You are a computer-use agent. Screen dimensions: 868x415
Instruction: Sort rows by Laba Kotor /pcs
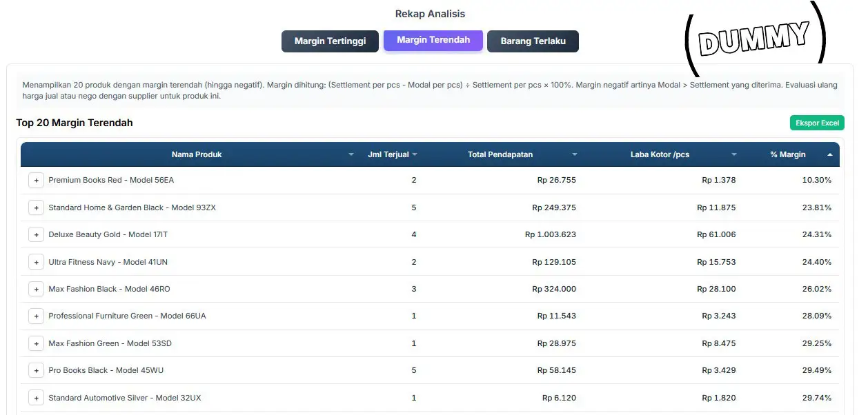(x=733, y=154)
